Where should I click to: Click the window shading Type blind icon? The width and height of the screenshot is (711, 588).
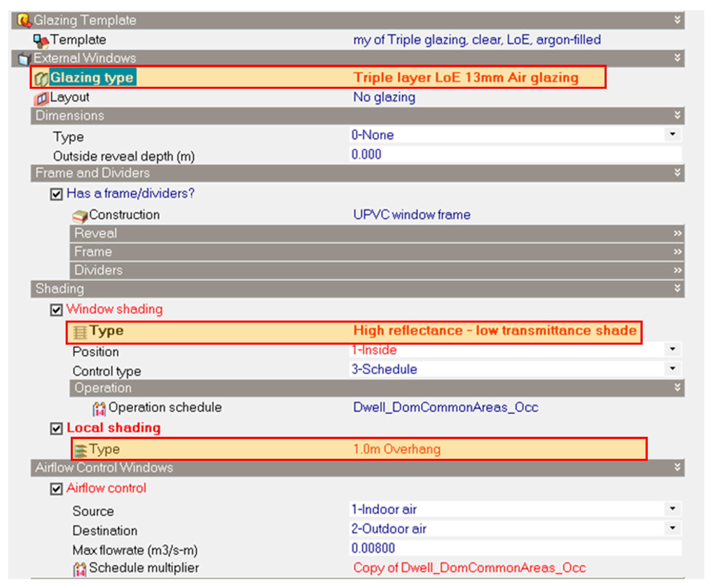[80, 332]
